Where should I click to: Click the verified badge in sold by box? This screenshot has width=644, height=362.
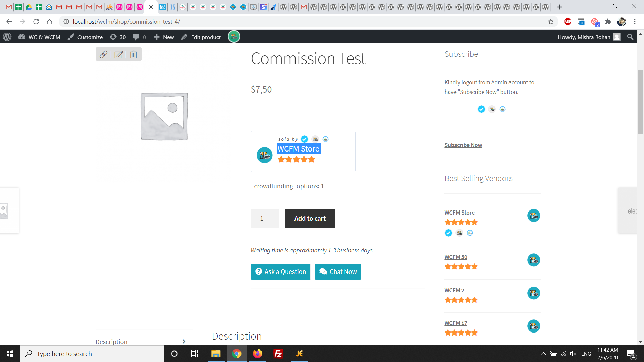304,139
